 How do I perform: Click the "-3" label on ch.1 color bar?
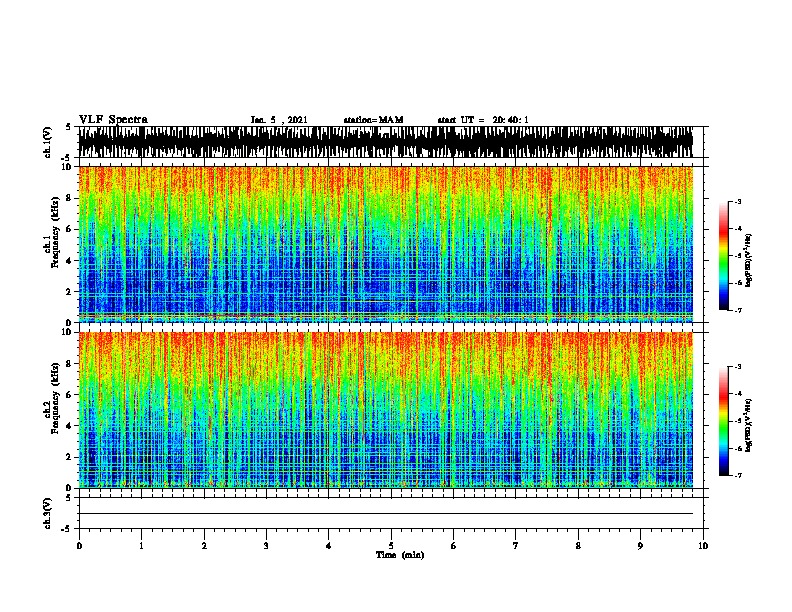click(738, 201)
